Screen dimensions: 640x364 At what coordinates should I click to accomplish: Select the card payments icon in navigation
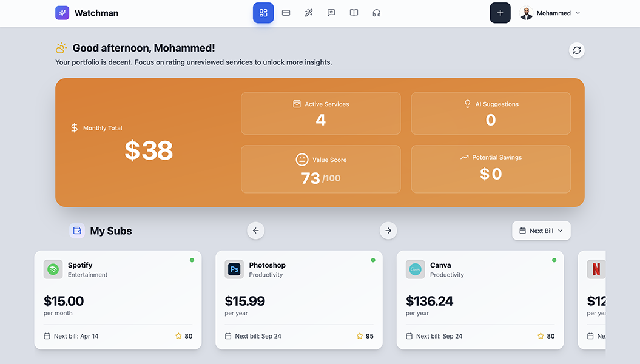(286, 13)
